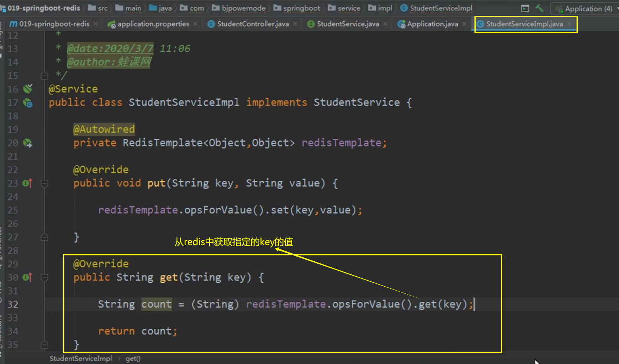This screenshot has width=619, height=364.
Task: Collapse the get method fold marker on line 30
Action: point(44,277)
